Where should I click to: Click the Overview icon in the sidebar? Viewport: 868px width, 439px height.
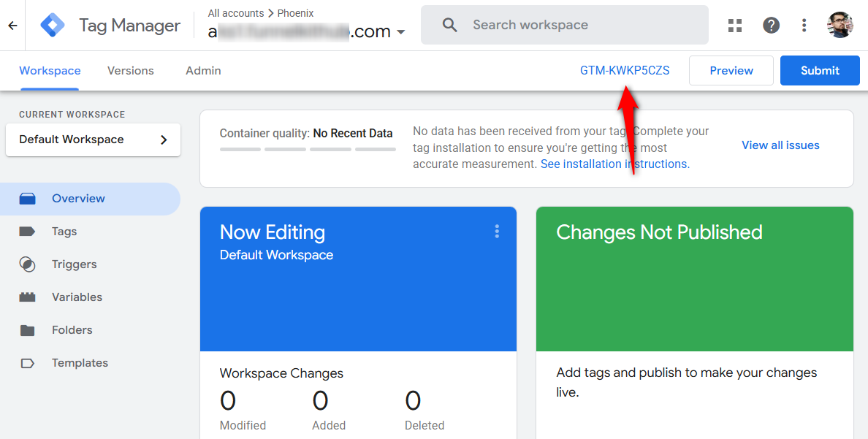[x=27, y=199]
